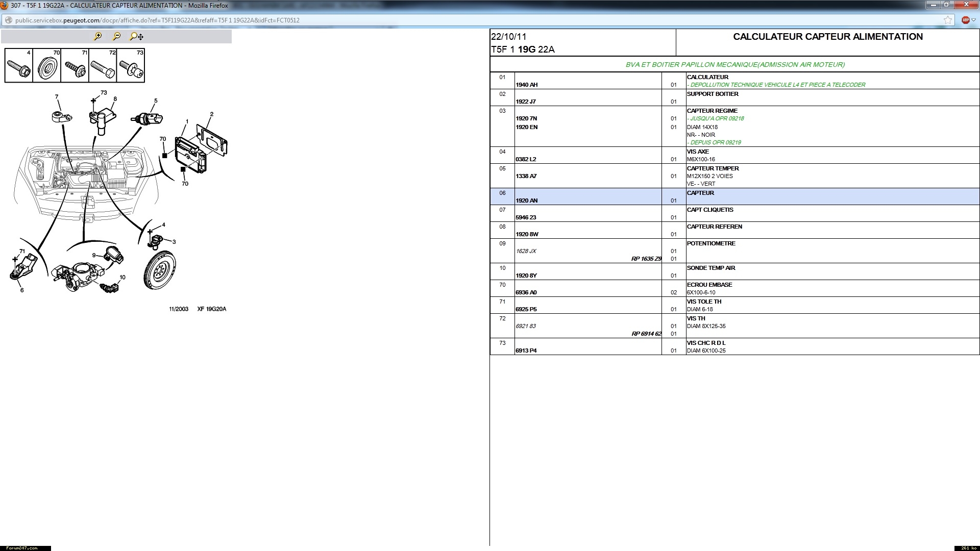Viewport: 980px width, 551px height.
Task: Open replacement part RP 6914 62
Action: 646,334
